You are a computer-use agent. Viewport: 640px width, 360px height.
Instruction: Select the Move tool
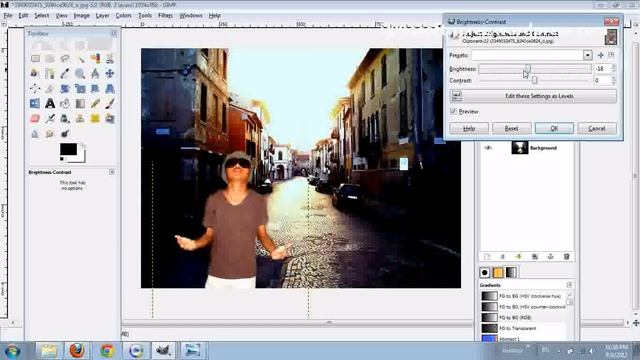click(110, 73)
